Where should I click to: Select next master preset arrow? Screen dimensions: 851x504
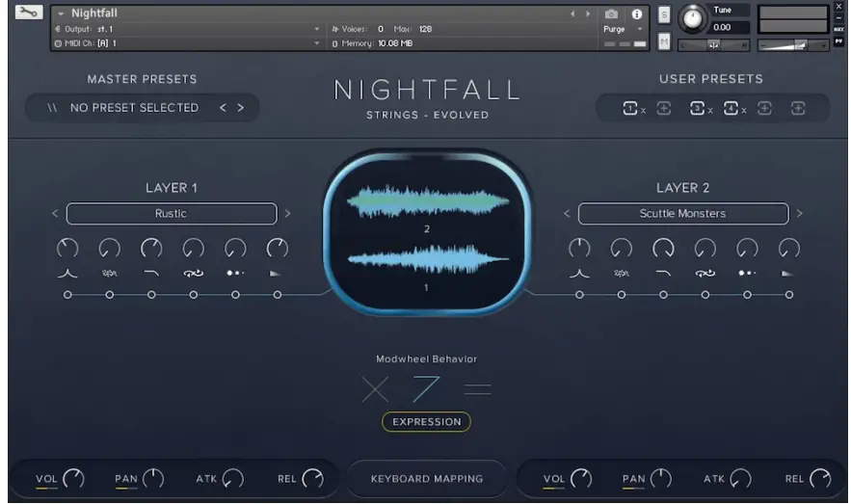240,108
